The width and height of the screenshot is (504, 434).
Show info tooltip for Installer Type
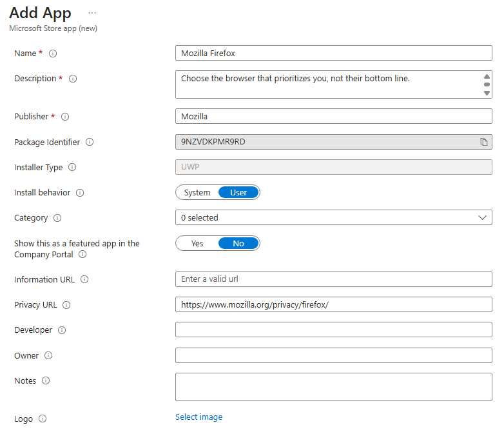pyautogui.click(x=72, y=167)
